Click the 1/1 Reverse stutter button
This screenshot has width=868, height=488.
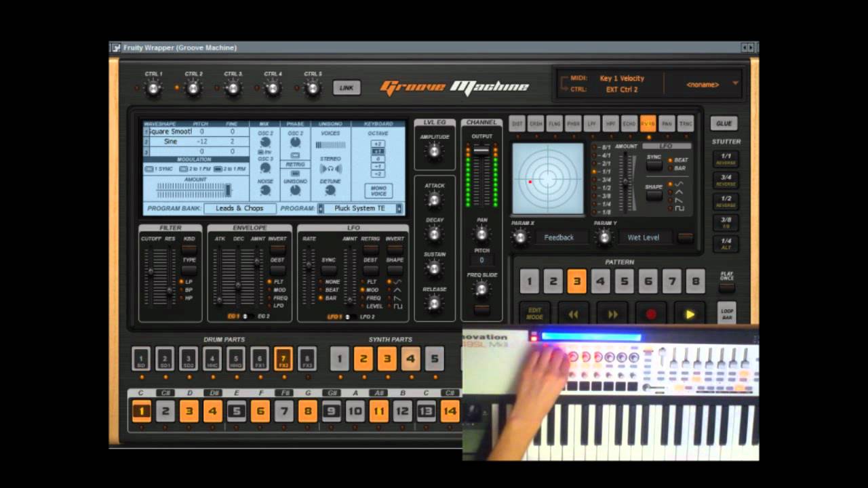pos(726,159)
